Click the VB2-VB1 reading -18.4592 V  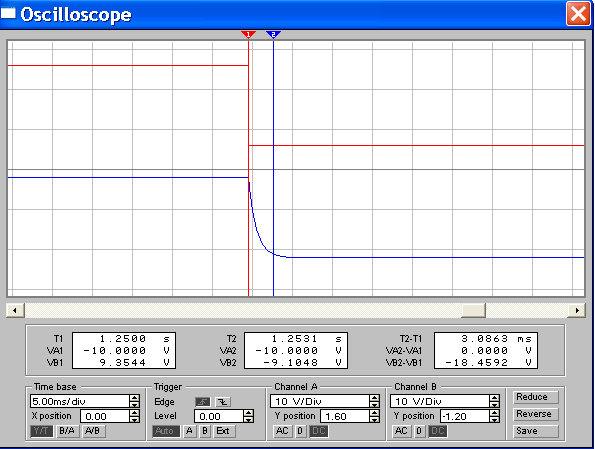coord(488,363)
